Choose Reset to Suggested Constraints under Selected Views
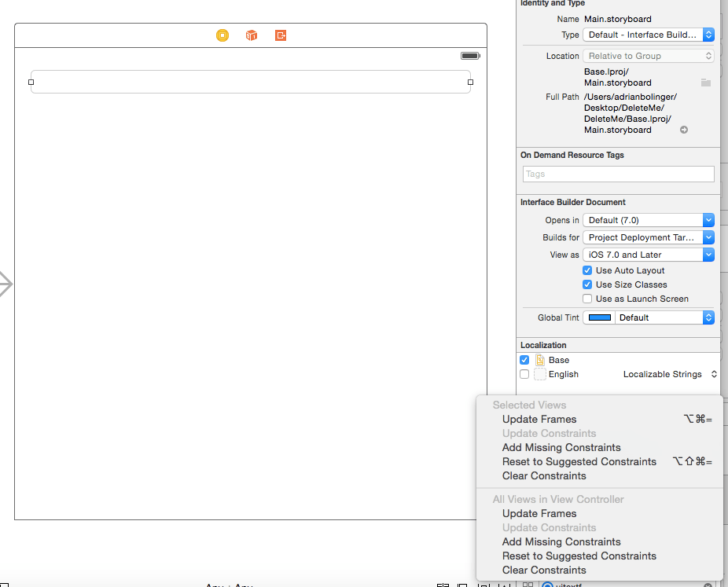This screenshot has height=587, width=728. [x=599, y=462]
